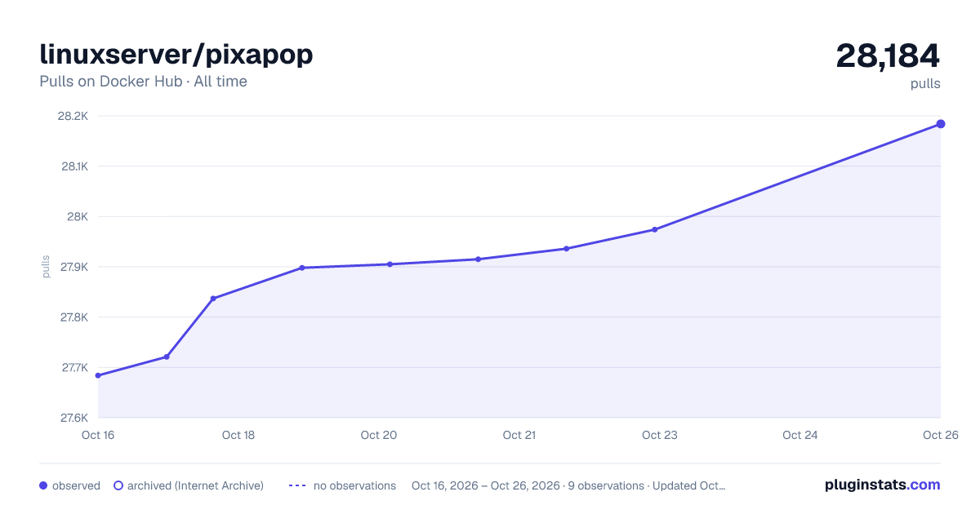Click the 'pulls' label under 28,184
The width and height of the screenshot is (980, 514).
click(925, 84)
